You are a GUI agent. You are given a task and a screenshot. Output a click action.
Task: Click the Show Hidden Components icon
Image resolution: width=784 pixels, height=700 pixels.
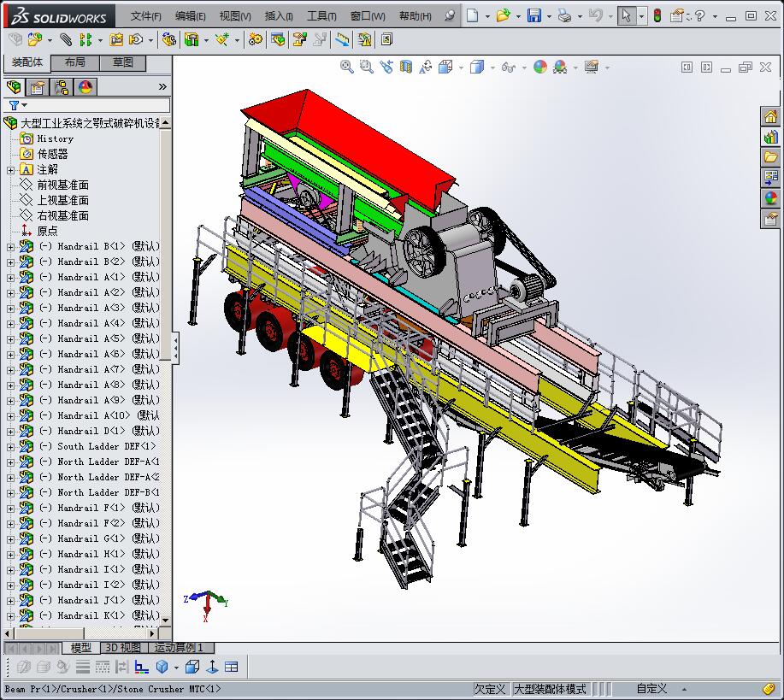click(169, 39)
